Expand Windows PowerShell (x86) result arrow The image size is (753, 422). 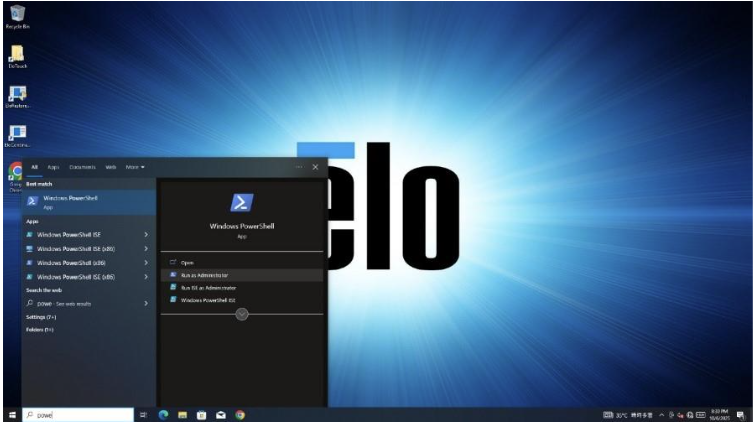146,263
